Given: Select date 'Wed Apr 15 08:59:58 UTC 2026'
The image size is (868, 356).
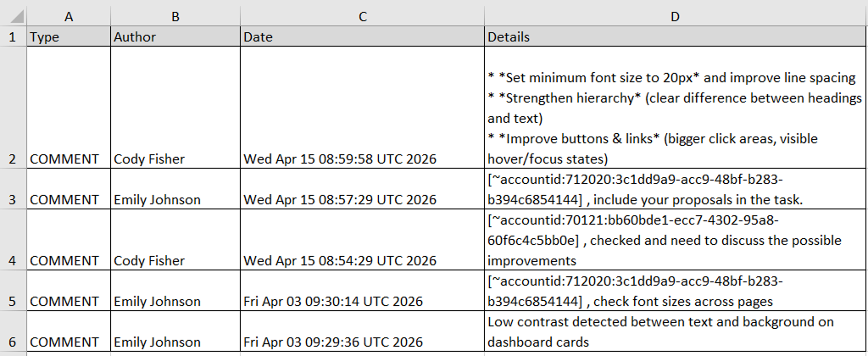Looking at the screenshot, I should point(363,108).
